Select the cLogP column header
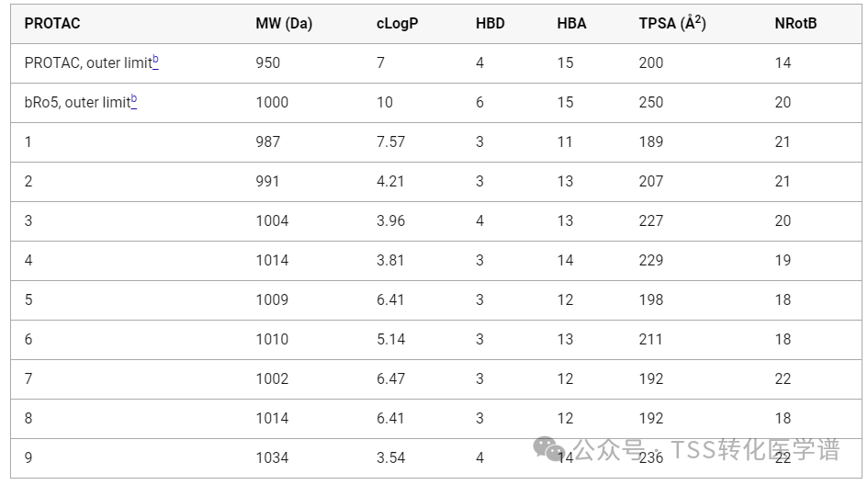The height and width of the screenshot is (485, 868). coord(397,24)
